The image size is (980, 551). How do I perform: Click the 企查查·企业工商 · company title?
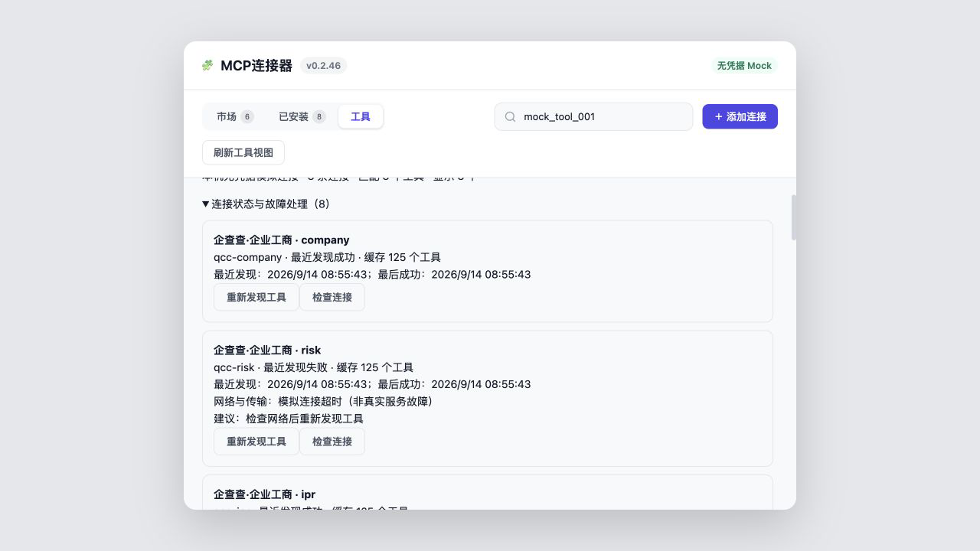[282, 240]
